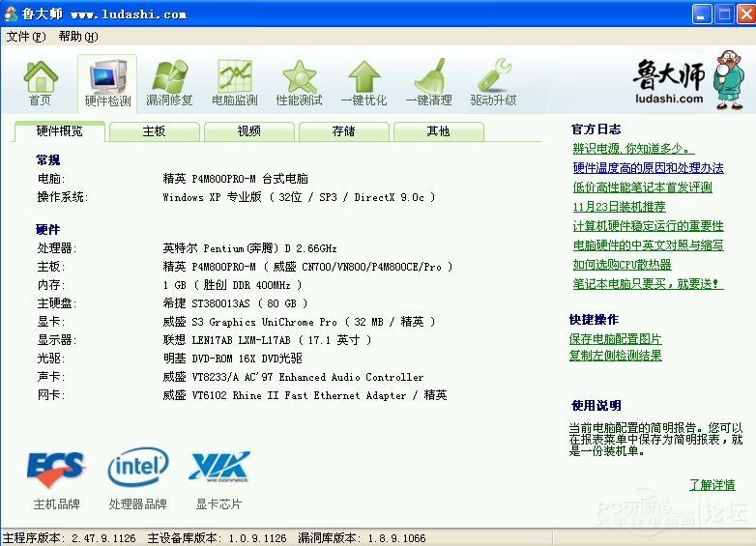Open the 首页 home icon
Image resolution: width=756 pixels, height=546 pixels.
click(x=41, y=82)
